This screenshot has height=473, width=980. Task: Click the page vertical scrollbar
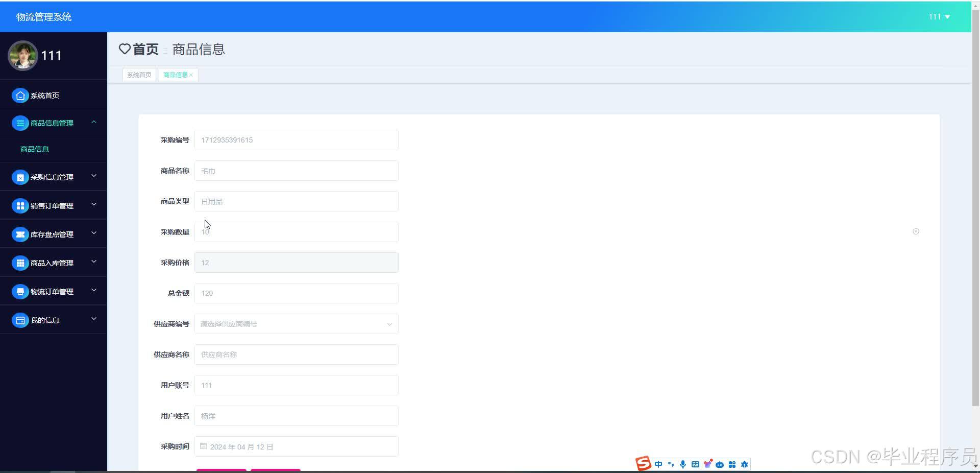click(x=975, y=209)
